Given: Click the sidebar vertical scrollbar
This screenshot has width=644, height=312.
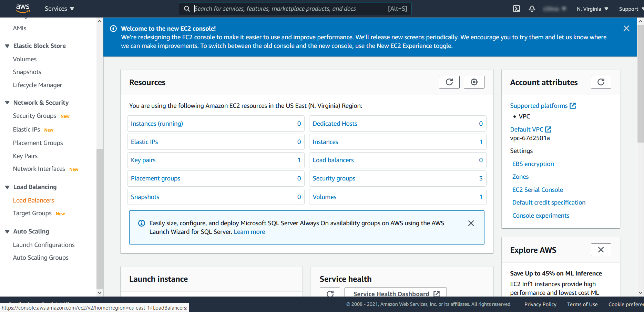Looking at the screenshot, I should coord(100,219).
